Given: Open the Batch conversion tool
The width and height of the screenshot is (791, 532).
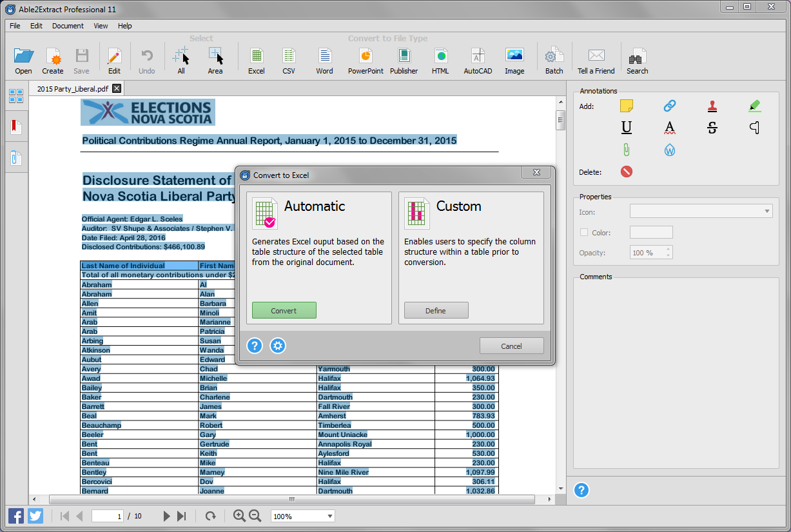Looking at the screenshot, I should (554, 56).
